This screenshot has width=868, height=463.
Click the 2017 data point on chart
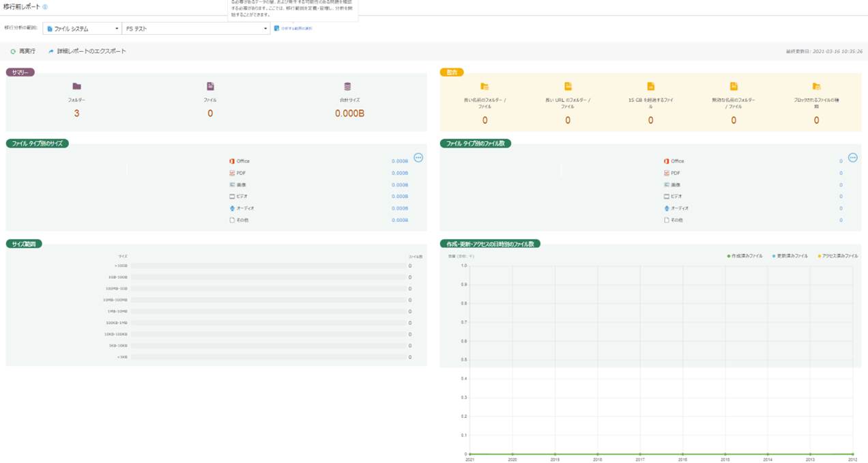pos(640,454)
